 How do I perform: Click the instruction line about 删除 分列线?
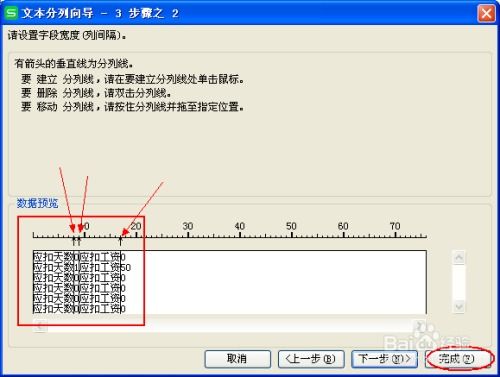(96, 93)
